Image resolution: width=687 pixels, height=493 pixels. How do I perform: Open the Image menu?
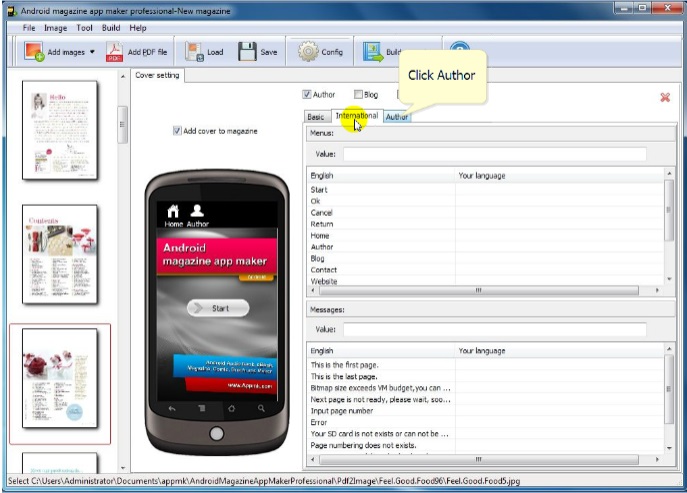[56, 28]
